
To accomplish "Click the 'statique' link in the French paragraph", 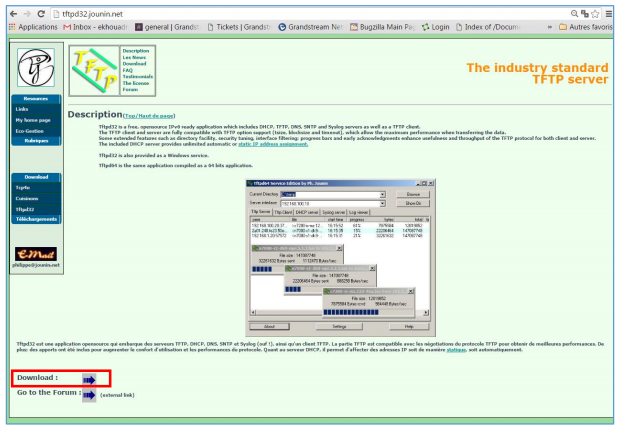I will click(456, 349).
